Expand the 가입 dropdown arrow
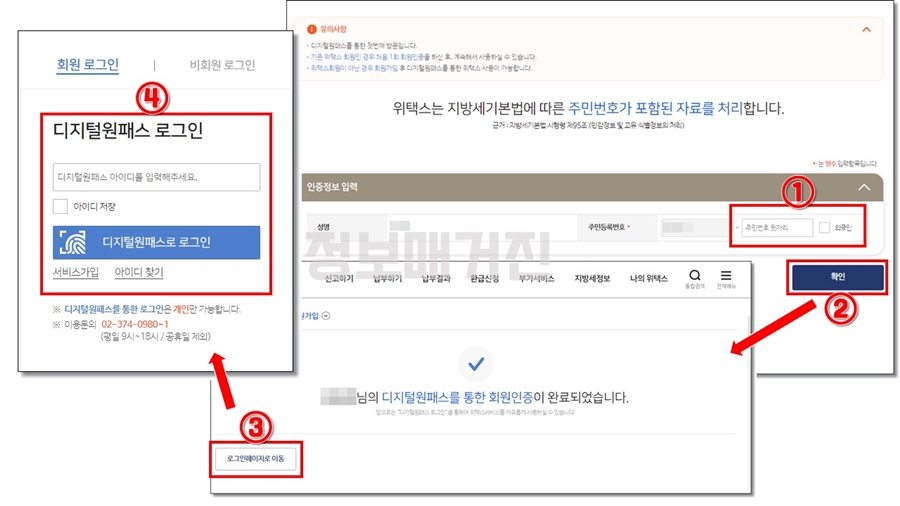This screenshot has height=506, width=900. coord(326,316)
